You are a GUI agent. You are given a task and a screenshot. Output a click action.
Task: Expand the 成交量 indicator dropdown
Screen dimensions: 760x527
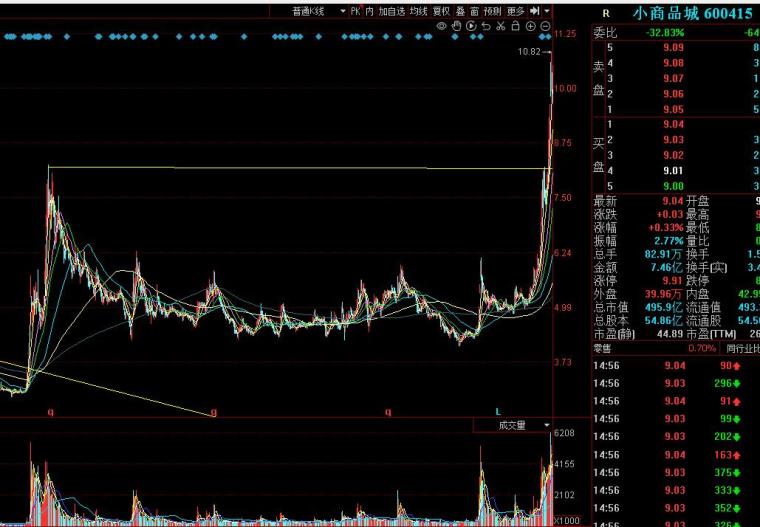[513, 425]
